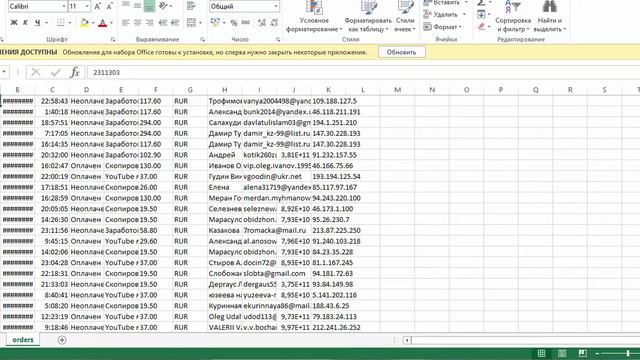Open the Формат cells menu
The image size is (640, 360).
click(442, 27)
